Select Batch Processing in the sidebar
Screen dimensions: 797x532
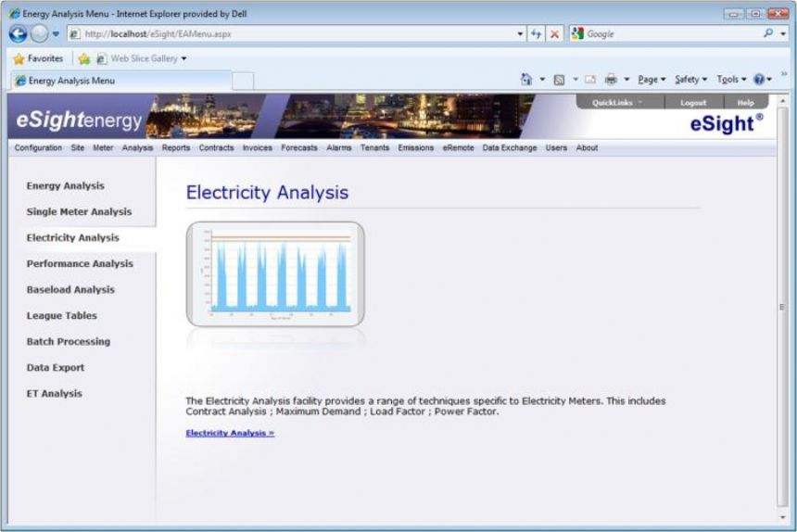point(68,341)
